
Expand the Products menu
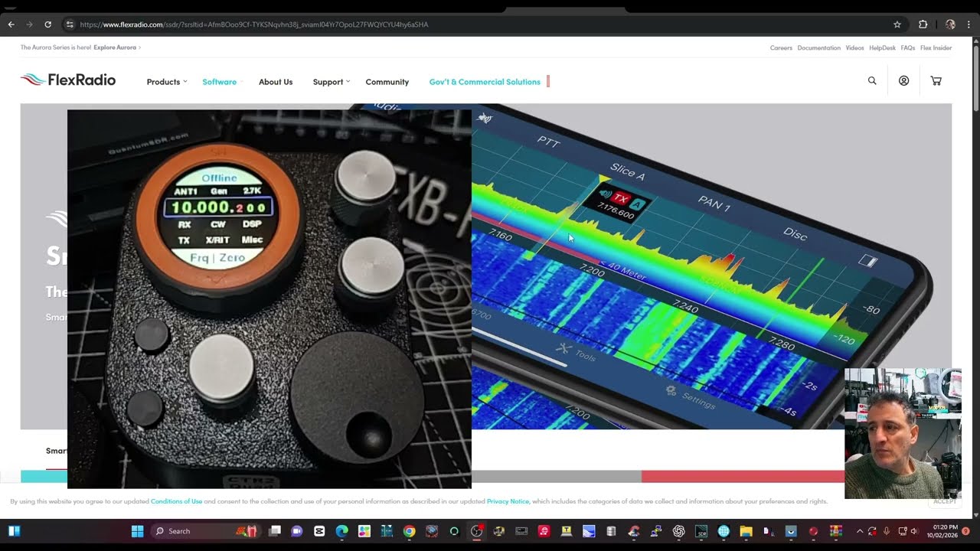point(166,82)
